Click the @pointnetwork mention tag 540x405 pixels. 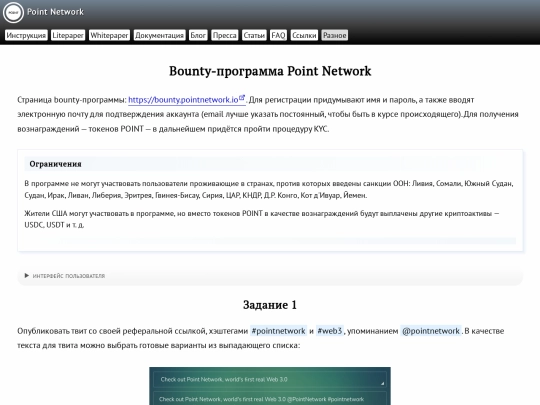(x=430, y=331)
